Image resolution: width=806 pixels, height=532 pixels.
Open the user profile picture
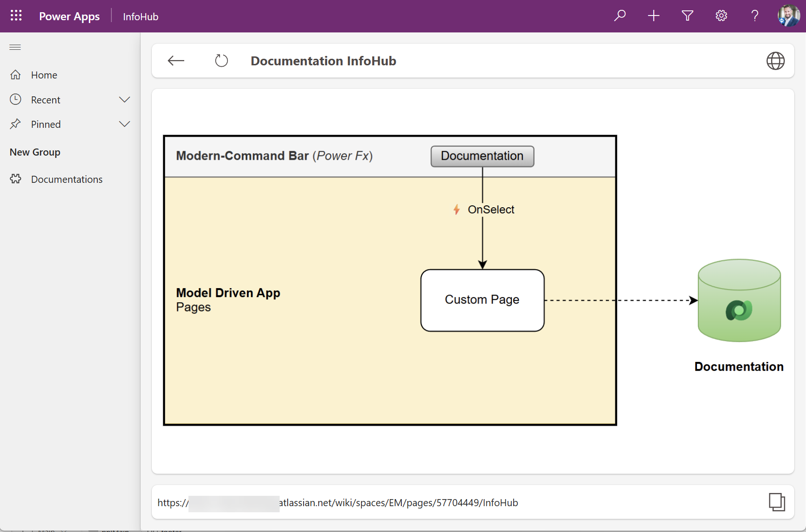[x=789, y=16]
